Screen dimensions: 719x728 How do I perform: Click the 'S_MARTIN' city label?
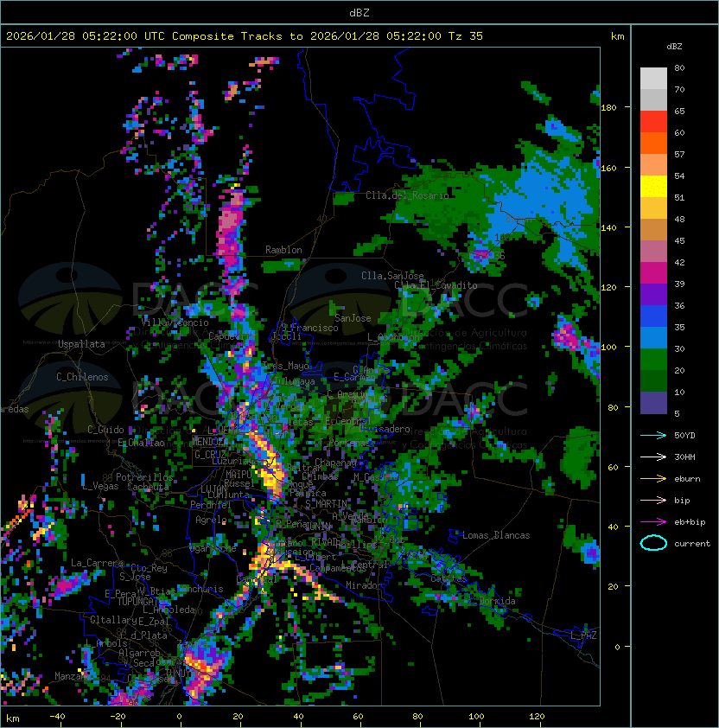[x=326, y=504]
